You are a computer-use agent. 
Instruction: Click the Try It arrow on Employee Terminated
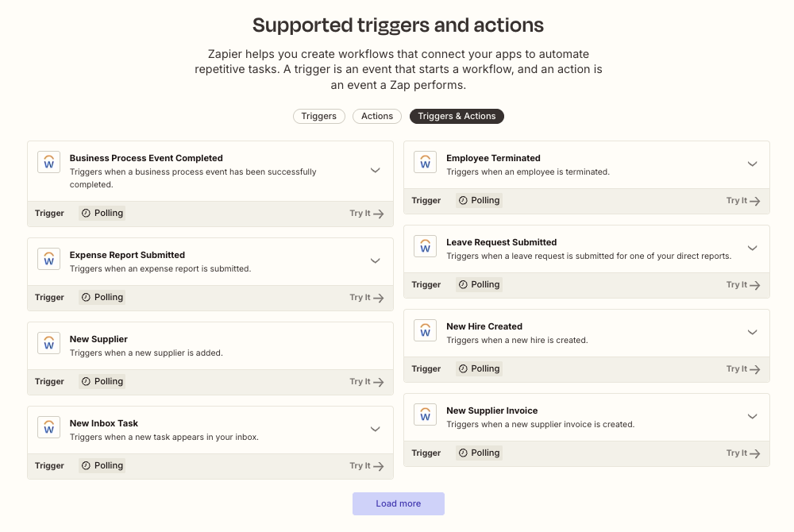[743, 200]
